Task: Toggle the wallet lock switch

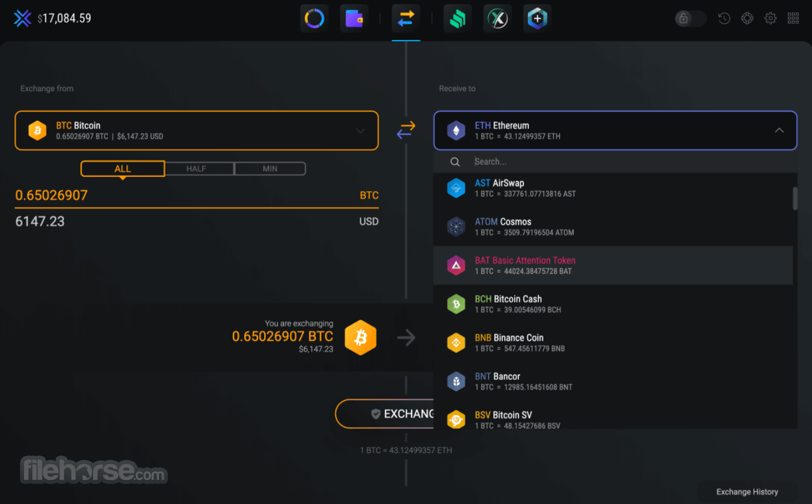Action: 690,19
